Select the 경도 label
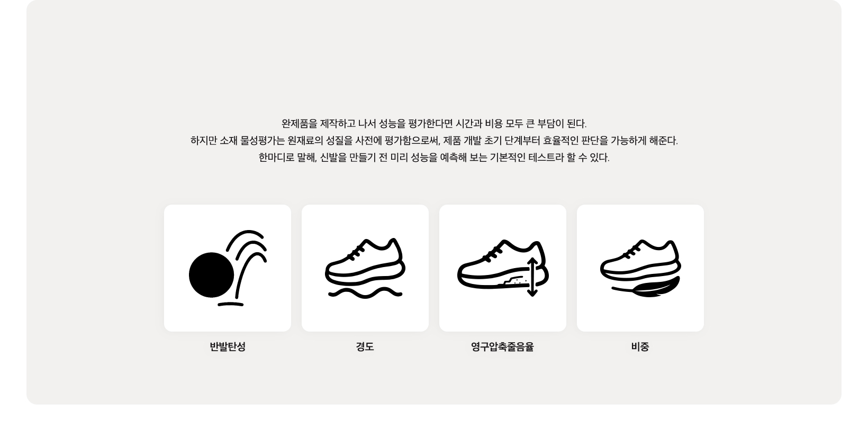The width and height of the screenshot is (868, 431). (365, 347)
